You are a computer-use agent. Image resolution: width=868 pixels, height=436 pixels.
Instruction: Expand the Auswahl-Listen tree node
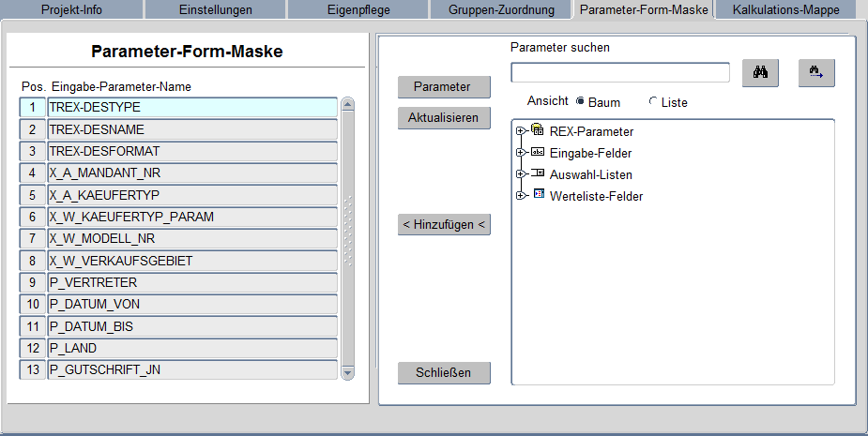(x=521, y=174)
